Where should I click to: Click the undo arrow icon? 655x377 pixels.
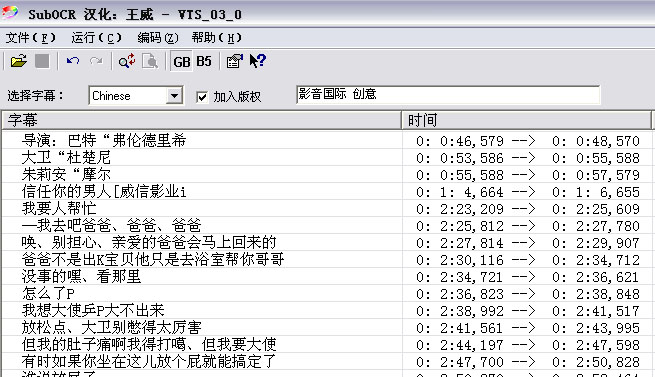(x=73, y=61)
